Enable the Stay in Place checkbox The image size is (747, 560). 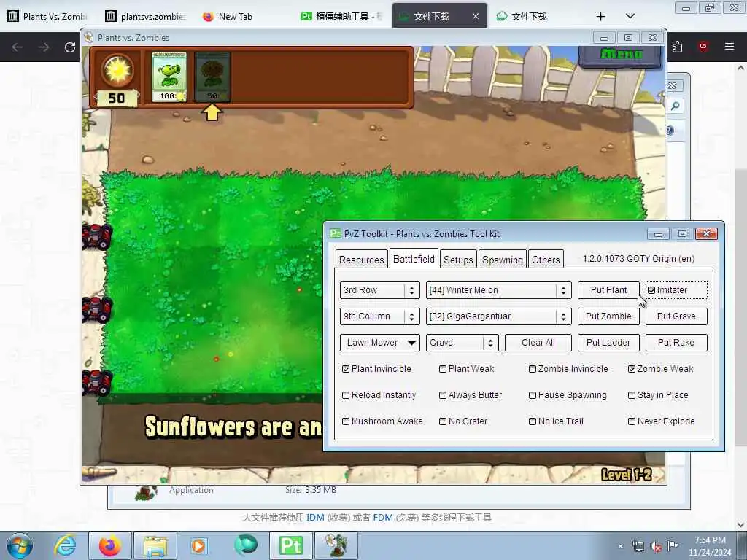tap(632, 395)
